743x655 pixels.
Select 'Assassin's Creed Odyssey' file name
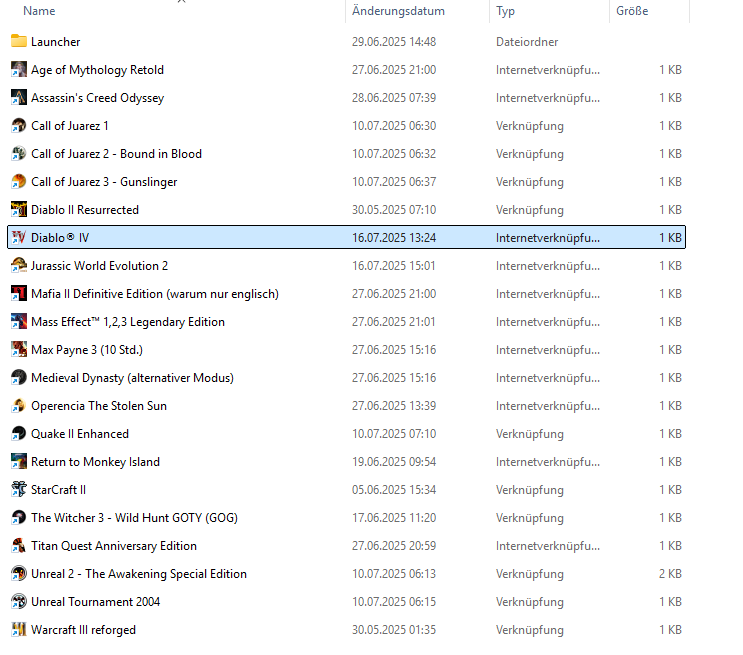[97, 98]
